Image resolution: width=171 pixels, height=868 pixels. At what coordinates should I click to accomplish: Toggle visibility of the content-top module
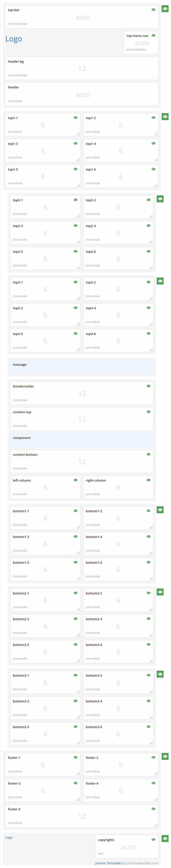148,412
